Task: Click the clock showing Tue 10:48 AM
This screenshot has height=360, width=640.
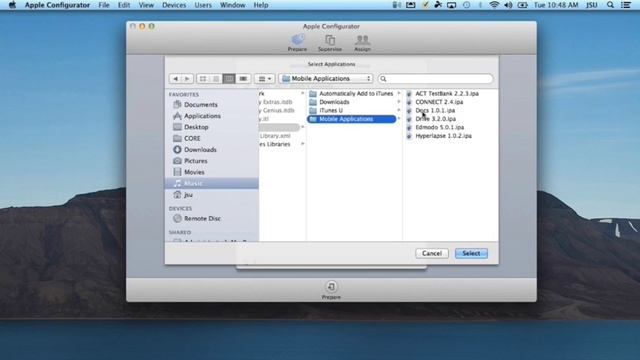Action: [556, 5]
